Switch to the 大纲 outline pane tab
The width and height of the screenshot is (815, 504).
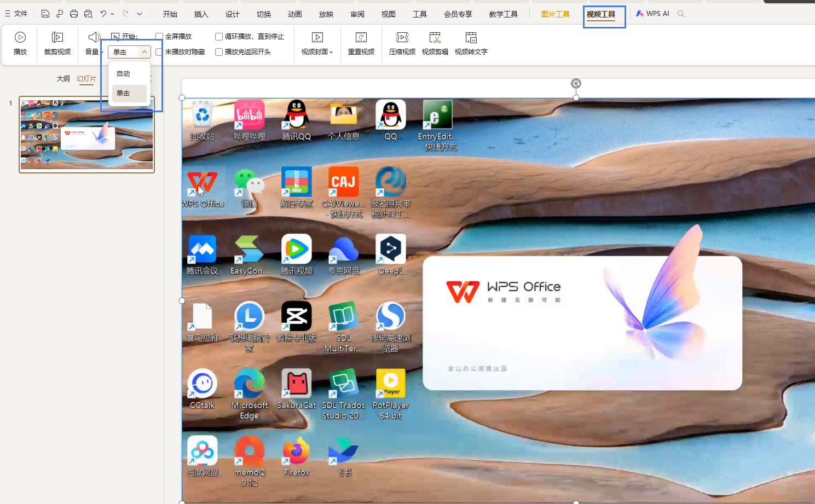tap(63, 79)
